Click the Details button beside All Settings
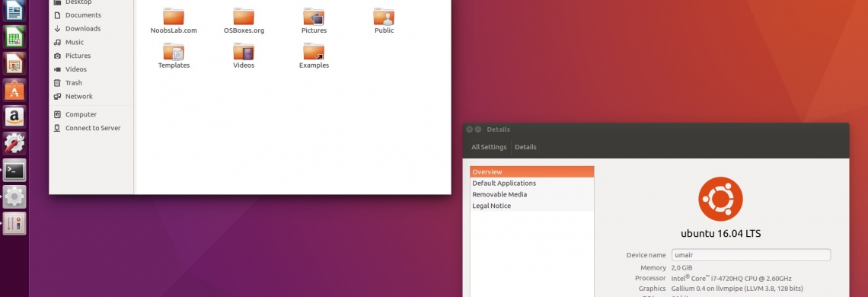This screenshot has width=868, height=297. (x=525, y=148)
